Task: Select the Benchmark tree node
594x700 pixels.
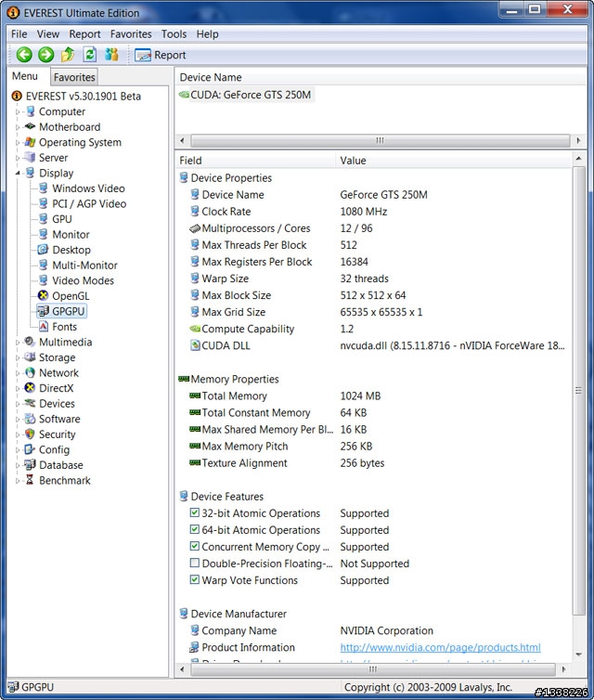Action: click(x=65, y=480)
